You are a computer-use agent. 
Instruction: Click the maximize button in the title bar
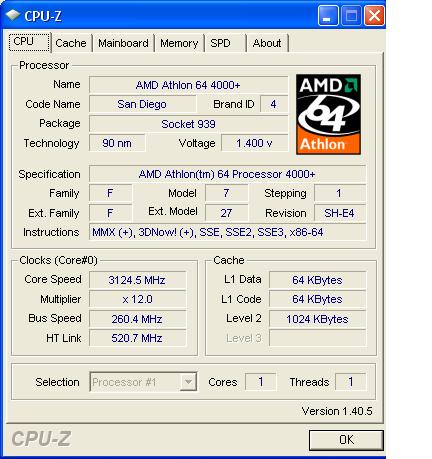351,16
